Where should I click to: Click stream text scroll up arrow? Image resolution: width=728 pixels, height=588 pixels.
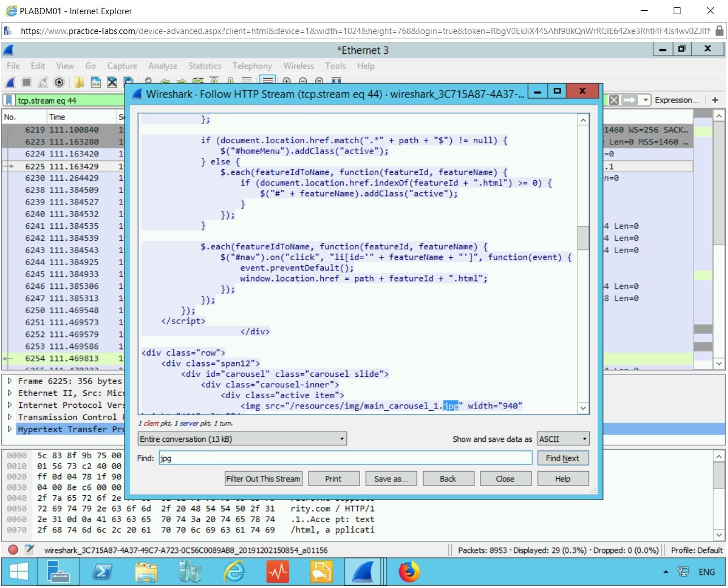(x=583, y=120)
